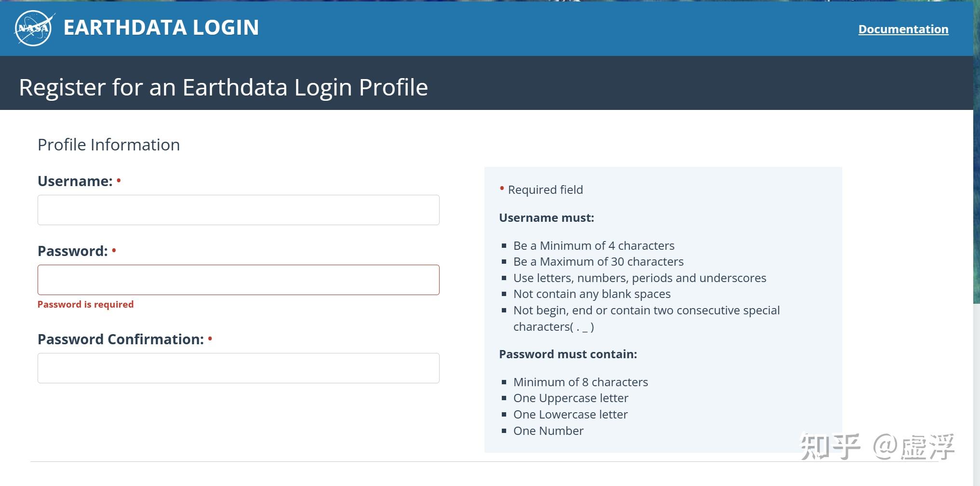The width and height of the screenshot is (980, 486).
Task: Click "Register for an Earthdata Login Profile" heading
Action: point(223,87)
